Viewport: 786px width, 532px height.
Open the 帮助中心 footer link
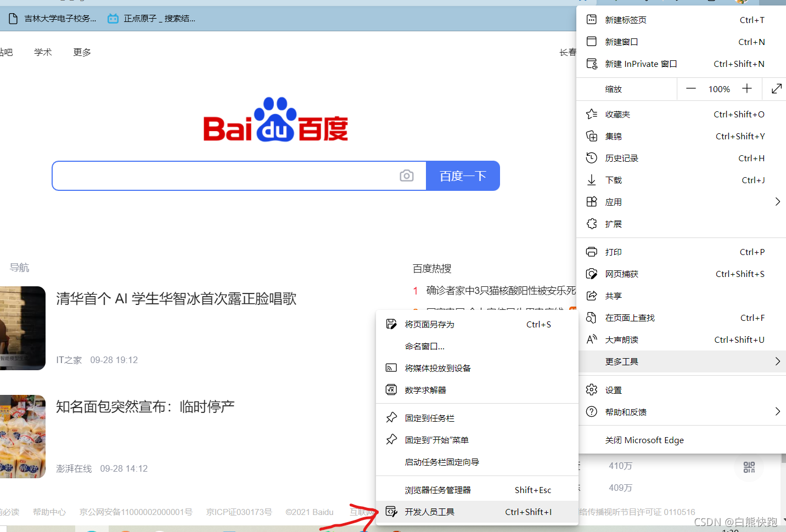[49, 512]
